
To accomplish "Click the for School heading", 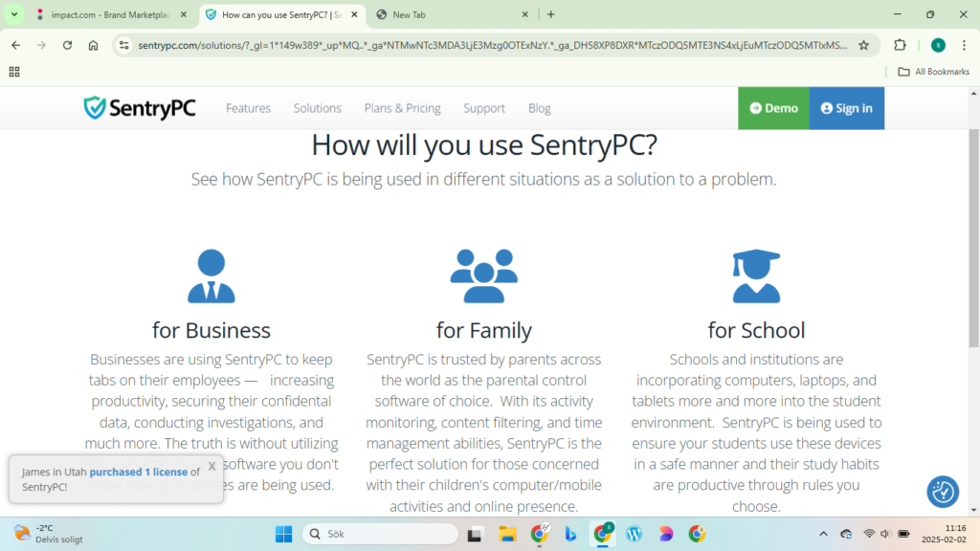I will (x=756, y=330).
